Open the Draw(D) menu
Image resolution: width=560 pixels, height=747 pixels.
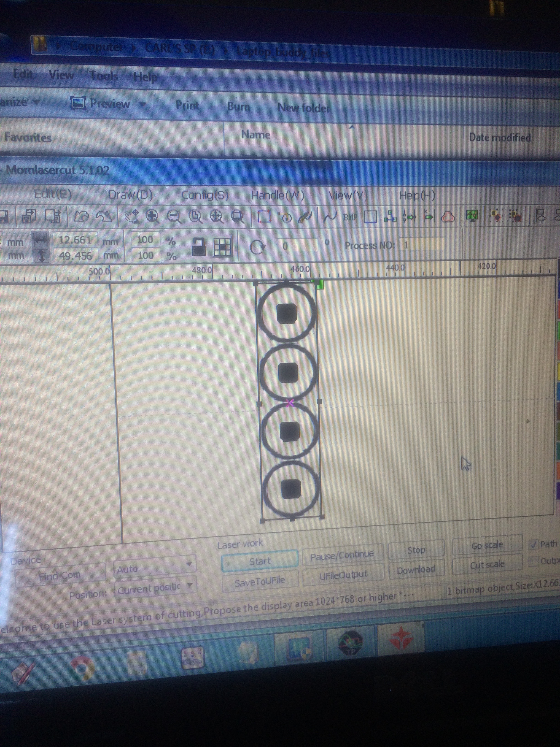click(131, 195)
